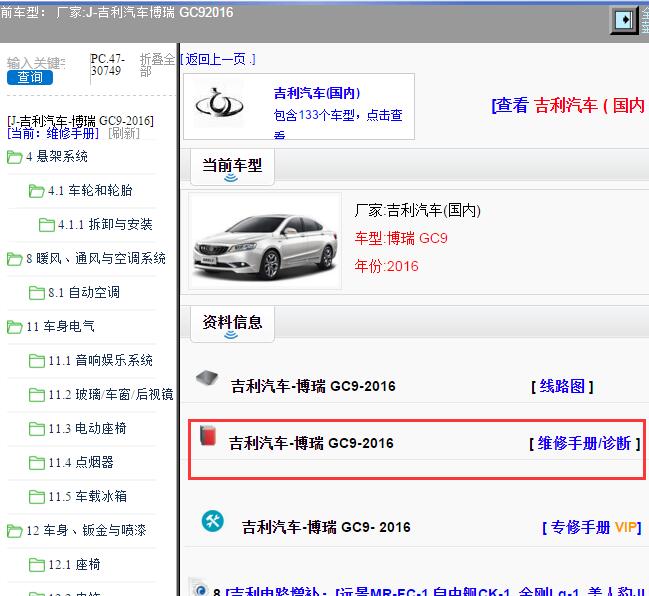Click the red repair manual book icon

(208, 435)
